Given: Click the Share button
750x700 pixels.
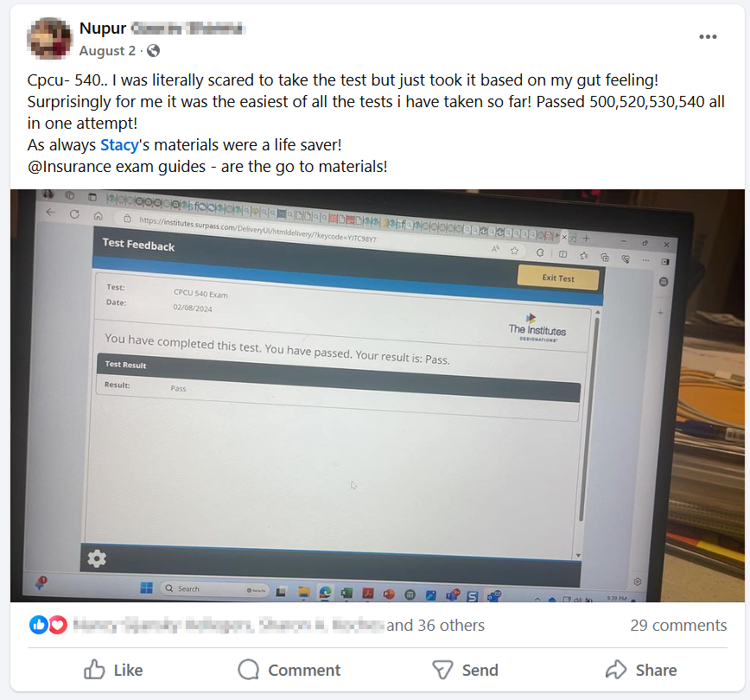Looking at the screenshot, I should coord(641,670).
